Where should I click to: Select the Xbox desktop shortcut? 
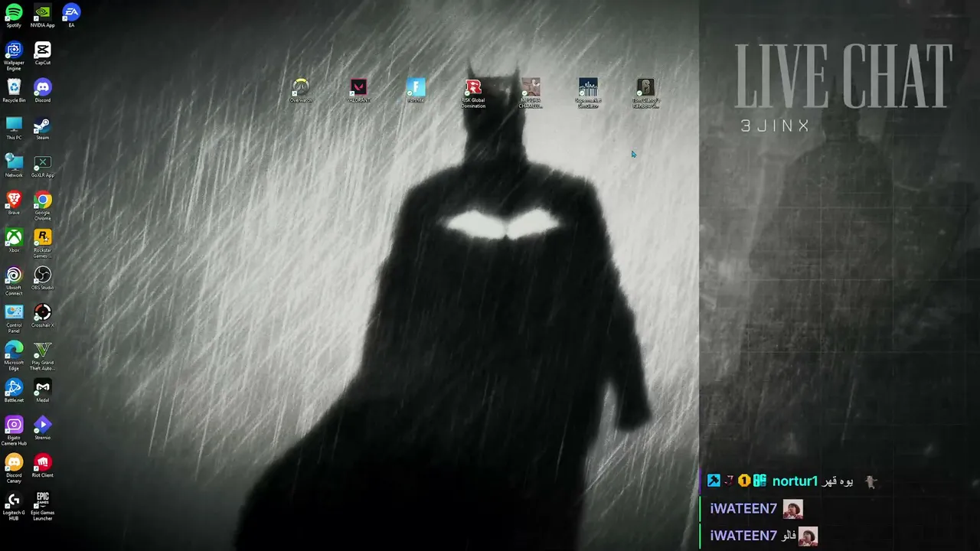pyautogui.click(x=14, y=241)
